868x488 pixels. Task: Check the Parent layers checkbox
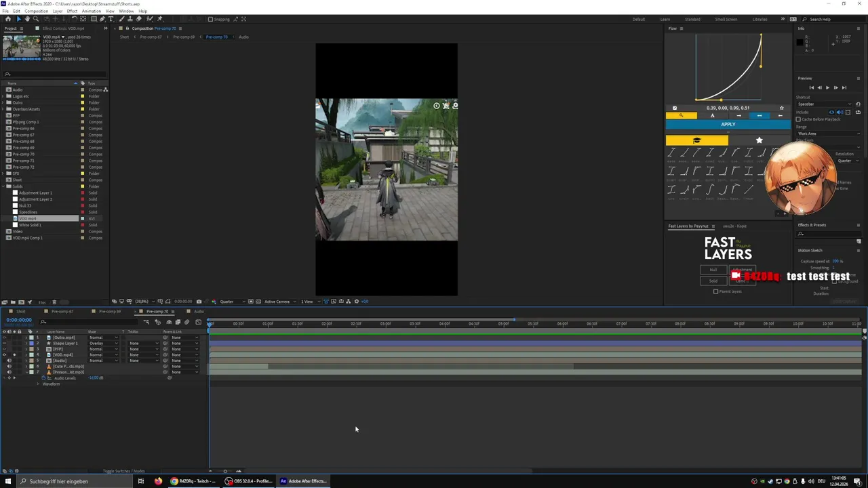click(715, 291)
